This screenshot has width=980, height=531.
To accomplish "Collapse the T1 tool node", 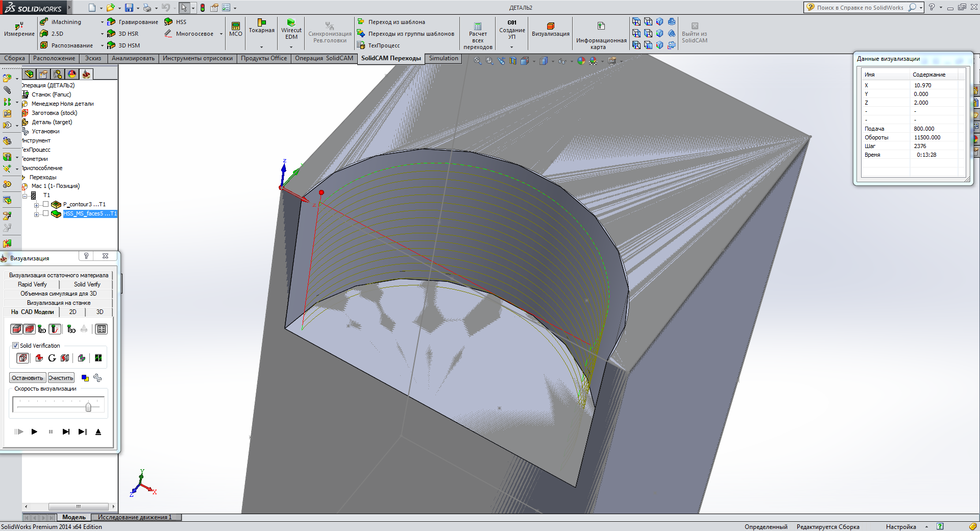I will [x=24, y=196].
